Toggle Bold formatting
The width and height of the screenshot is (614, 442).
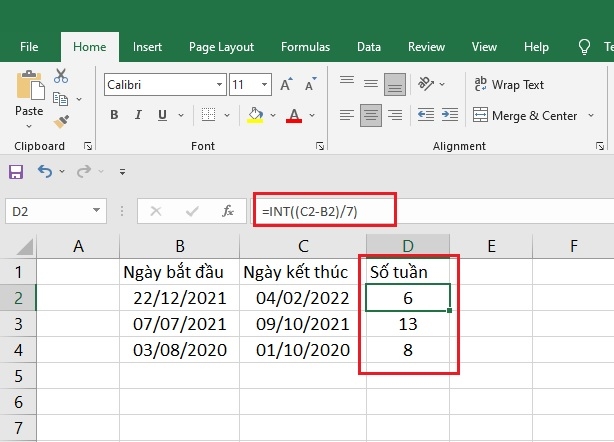(x=114, y=115)
